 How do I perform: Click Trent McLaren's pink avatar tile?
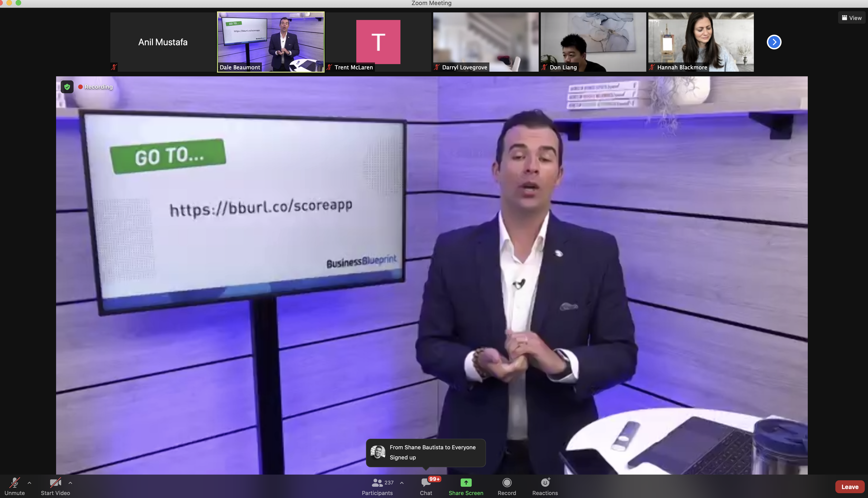pyautogui.click(x=378, y=42)
